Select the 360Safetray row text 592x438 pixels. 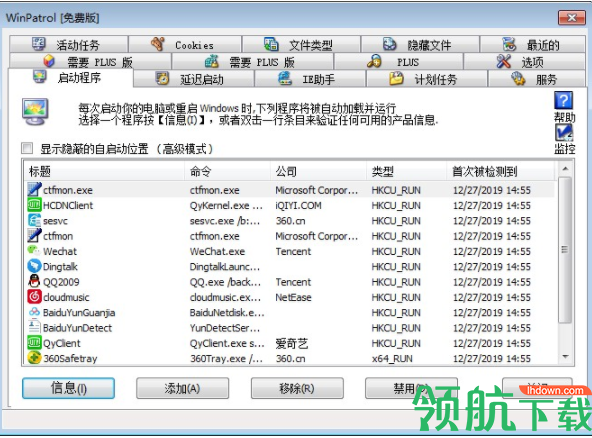(x=70, y=359)
